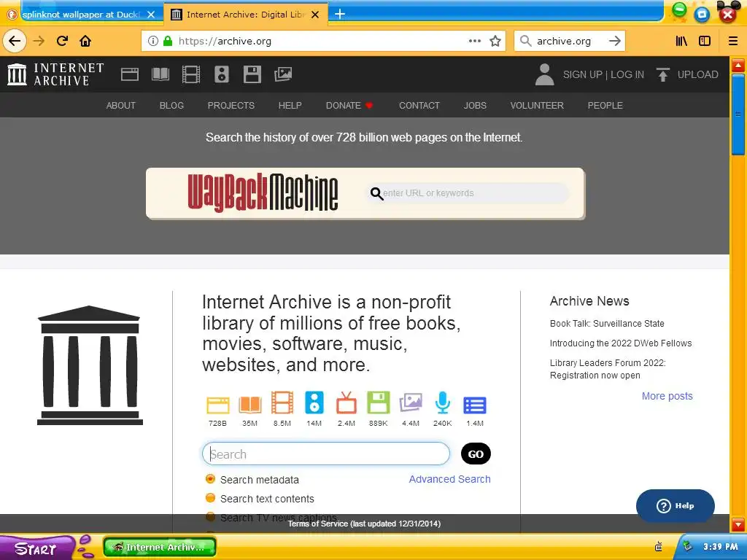Open the Advanced Search link
Image resolution: width=747 pixels, height=560 pixels.
449,479
